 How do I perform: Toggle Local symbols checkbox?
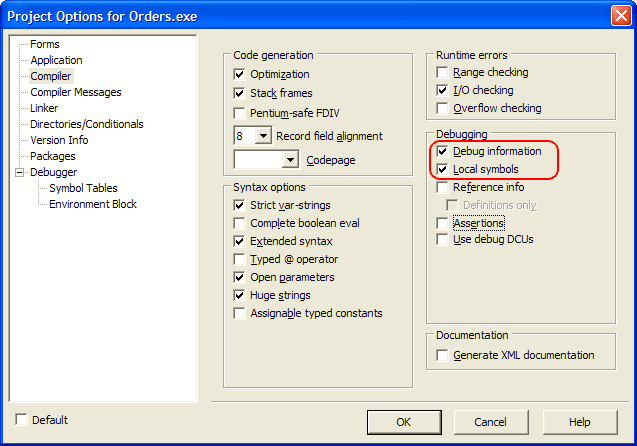(x=442, y=169)
